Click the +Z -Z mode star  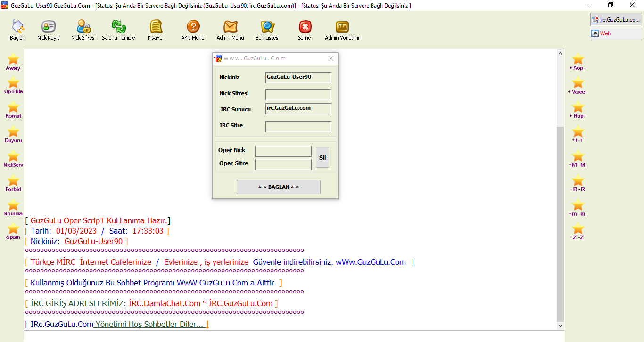pos(578,231)
